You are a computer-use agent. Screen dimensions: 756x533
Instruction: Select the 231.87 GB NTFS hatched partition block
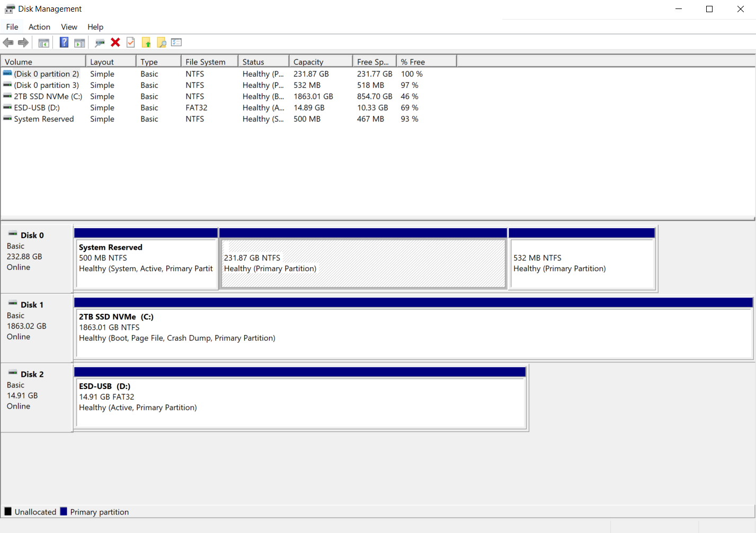tap(363, 259)
